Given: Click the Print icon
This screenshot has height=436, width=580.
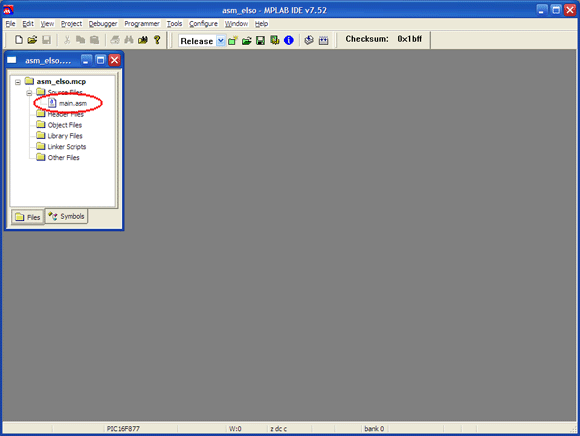Looking at the screenshot, I should click(115, 40).
